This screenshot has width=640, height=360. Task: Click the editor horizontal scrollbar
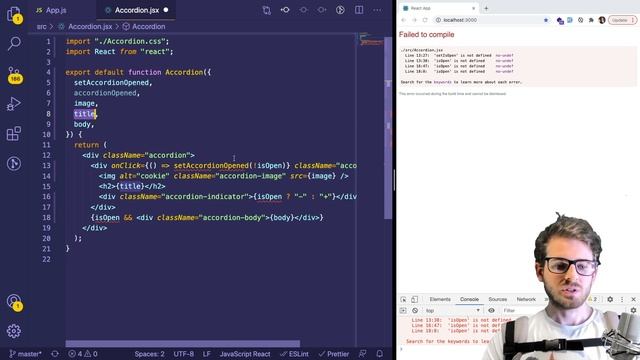point(182,344)
